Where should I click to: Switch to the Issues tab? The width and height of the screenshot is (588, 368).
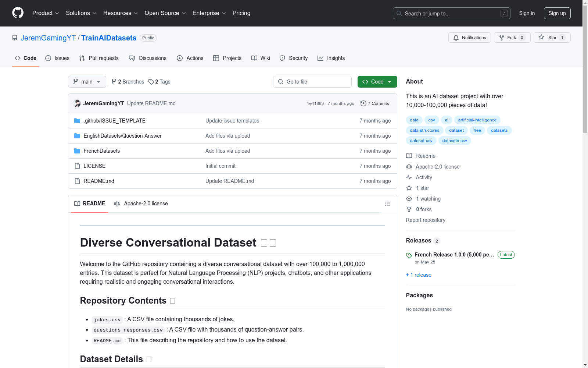click(x=57, y=58)
